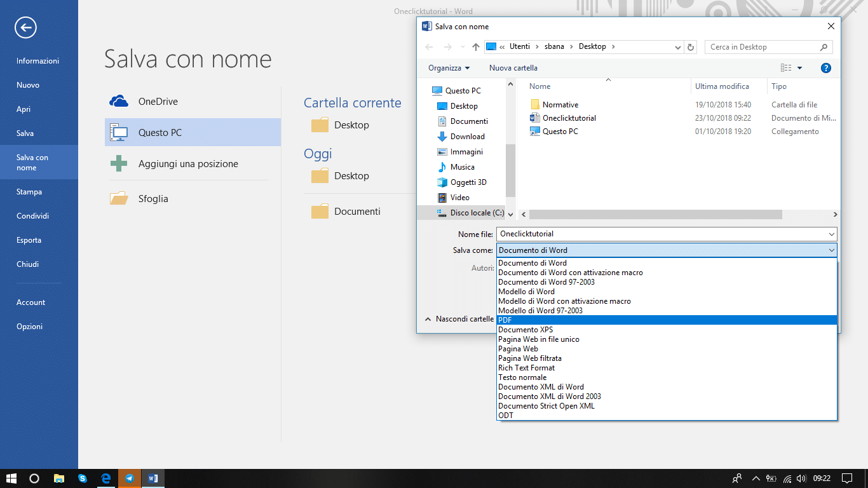Open Cortana search circle on the taskbar

tap(34, 478)
